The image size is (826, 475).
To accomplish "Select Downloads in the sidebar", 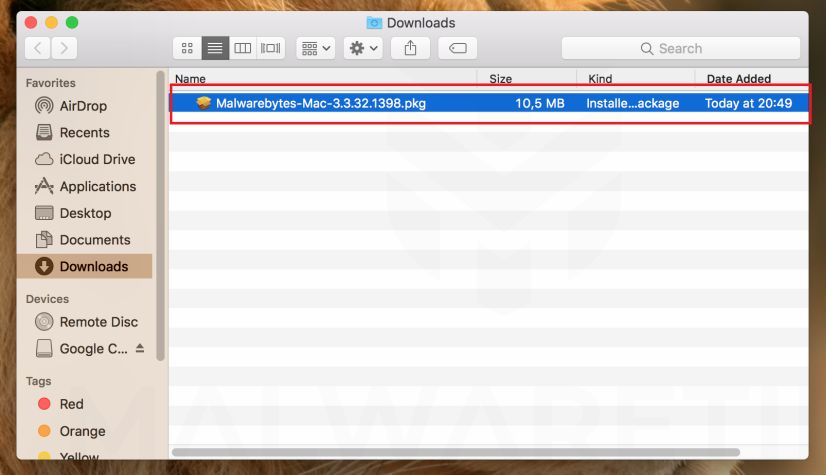I will [x=84, y=266].
